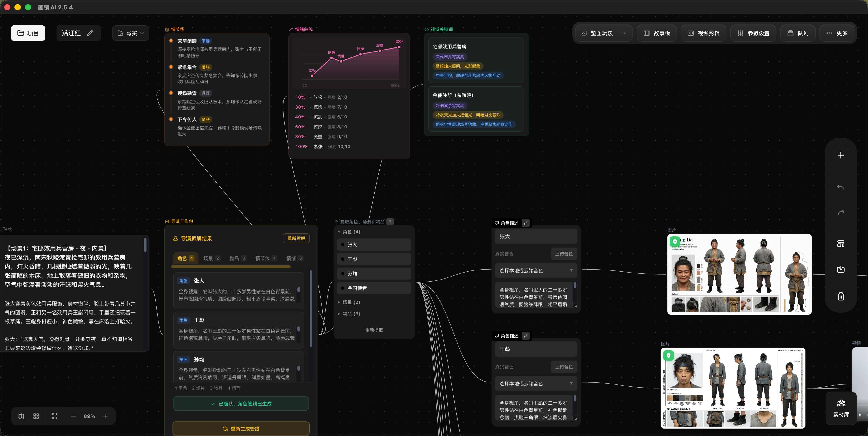The image size is (868, 436).
Task: Switch to the 情节线 tab
Action: (266, 258)
